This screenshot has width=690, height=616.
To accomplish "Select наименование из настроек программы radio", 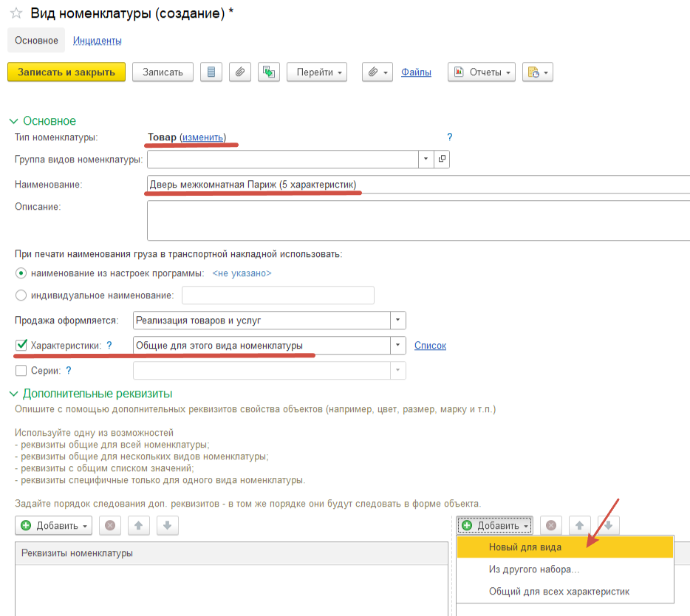I will [21, 273].
